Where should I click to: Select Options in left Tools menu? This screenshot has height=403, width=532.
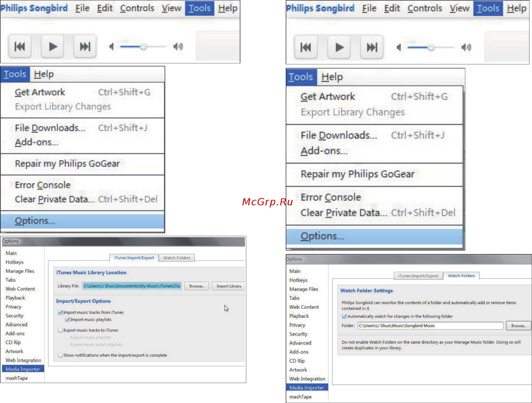[x=82, y=221]
